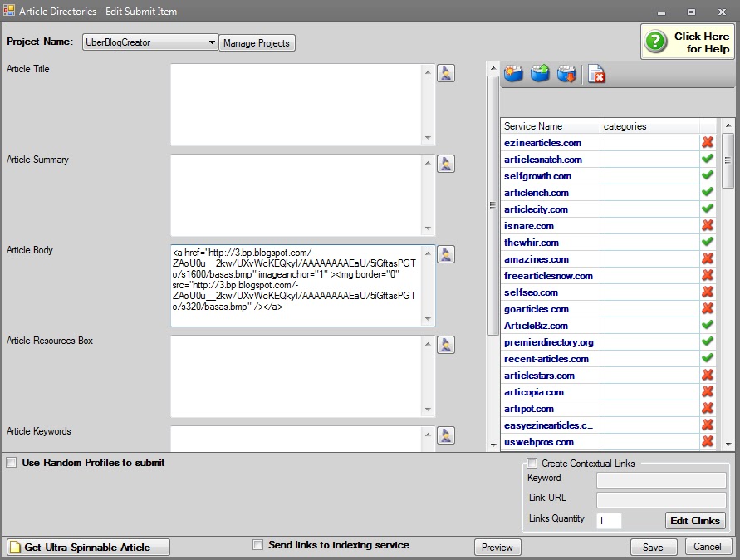Open the spinner wizard beside Article Title
This screenshot has width=740, height=560.
(x=445, y=73)
